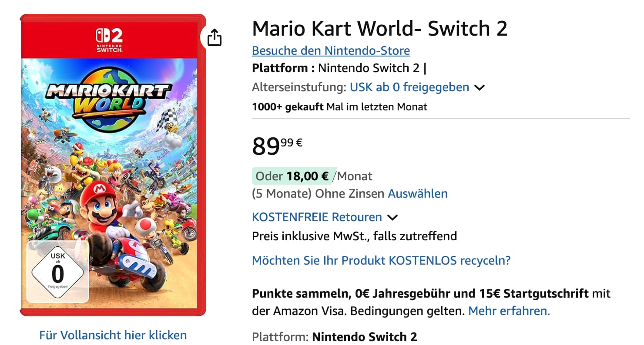Click the 89,99 € price
Screen dimensions: 644x345
277,146
